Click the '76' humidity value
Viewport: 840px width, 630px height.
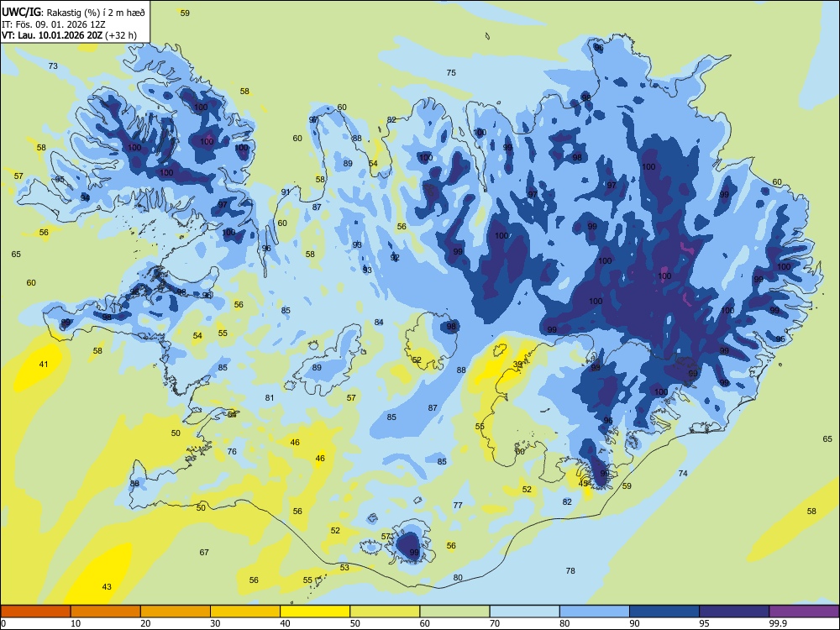coord(232,452)
